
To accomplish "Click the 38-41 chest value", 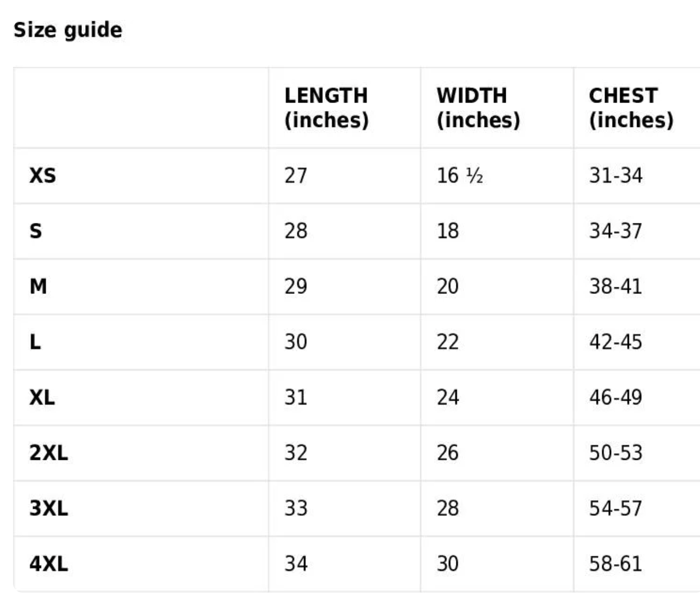I will [615, 286].
